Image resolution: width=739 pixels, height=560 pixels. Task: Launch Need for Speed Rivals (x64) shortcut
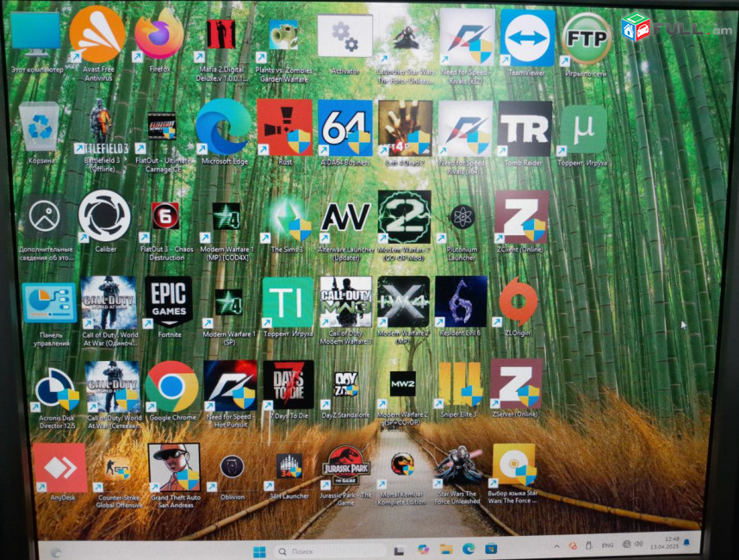click(465, 128)
